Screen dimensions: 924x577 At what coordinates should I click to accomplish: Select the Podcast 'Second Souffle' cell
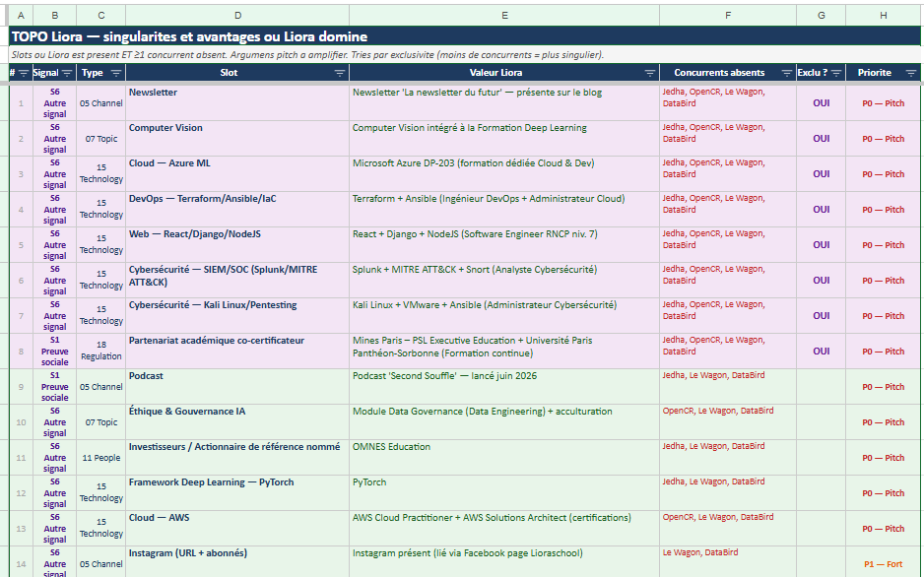pyautogui.click(x=504, y=387)
